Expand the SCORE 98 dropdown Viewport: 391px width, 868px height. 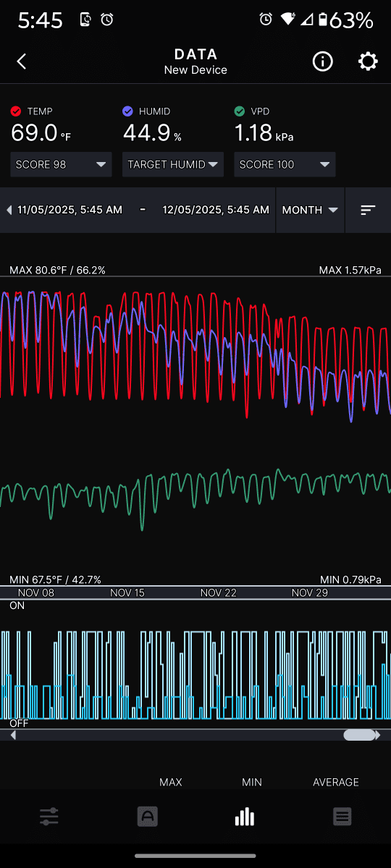(x=62, y=164)
